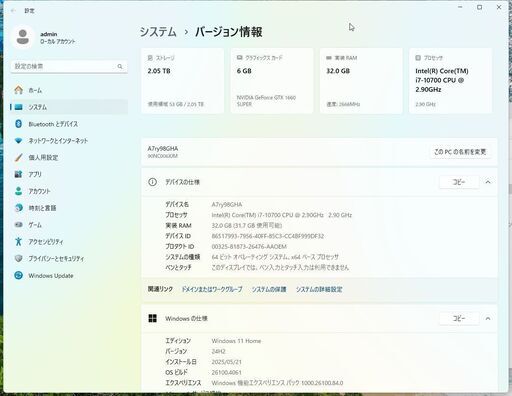Click the admin account avatar icon

pos(23,37)
